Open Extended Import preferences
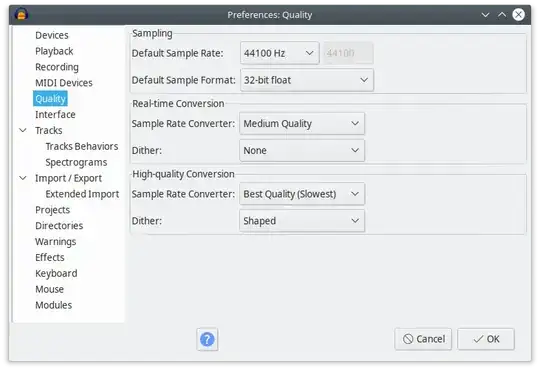This screenshot has width=540, height=370. tap(82, 194)
